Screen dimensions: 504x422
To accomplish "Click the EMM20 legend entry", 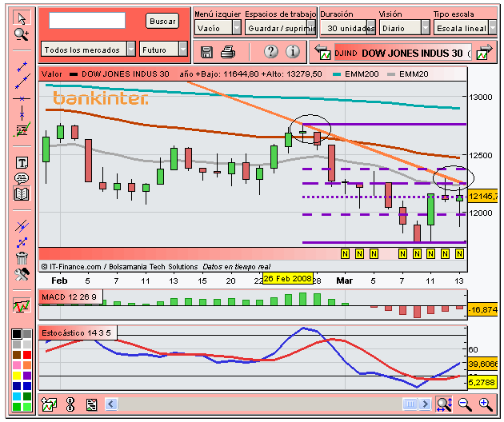I will (x=407, y=74).
